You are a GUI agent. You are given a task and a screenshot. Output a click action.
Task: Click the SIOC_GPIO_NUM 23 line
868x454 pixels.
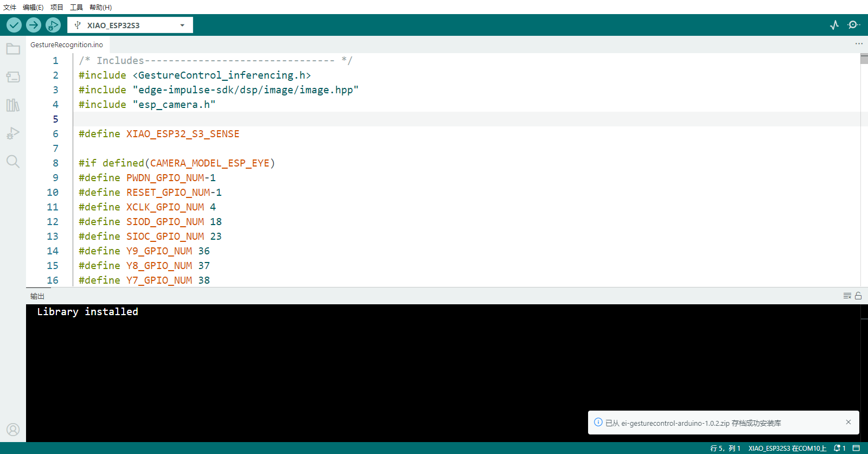pos(150,236)
